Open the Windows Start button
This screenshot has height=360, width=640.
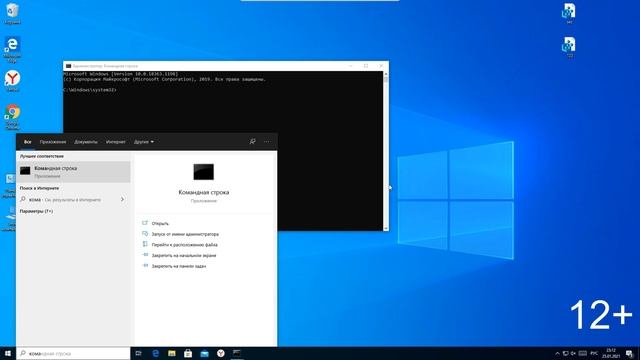[x=8, y=353]
